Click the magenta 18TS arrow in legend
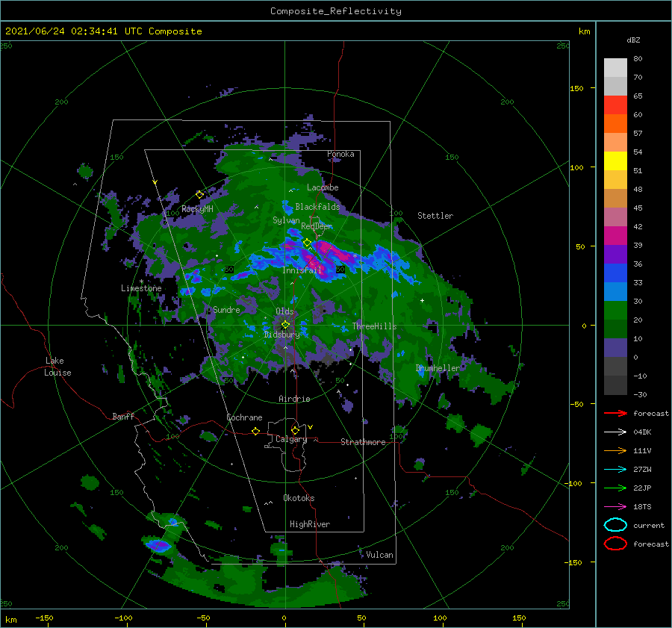The image size is (672, 628). 615,507
